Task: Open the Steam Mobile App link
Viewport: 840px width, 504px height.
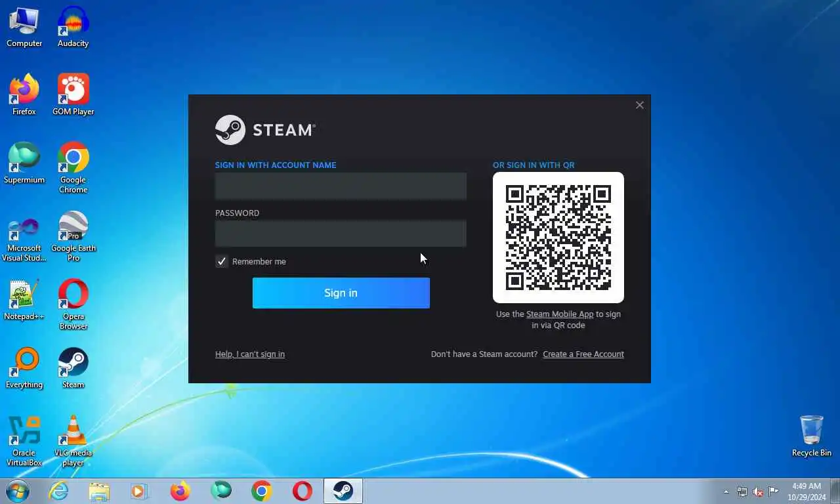Action: point(560,314)
